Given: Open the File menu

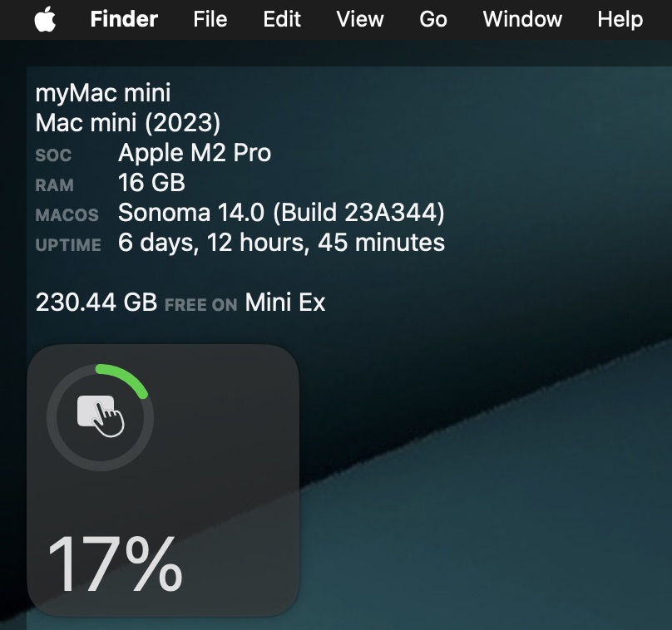Looking at the screenshot, I should pyautogui.click(x=210, y=19).
